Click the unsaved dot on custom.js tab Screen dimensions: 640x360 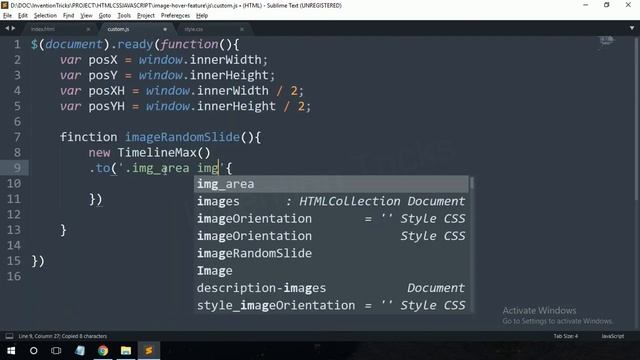tap(165, 29)
